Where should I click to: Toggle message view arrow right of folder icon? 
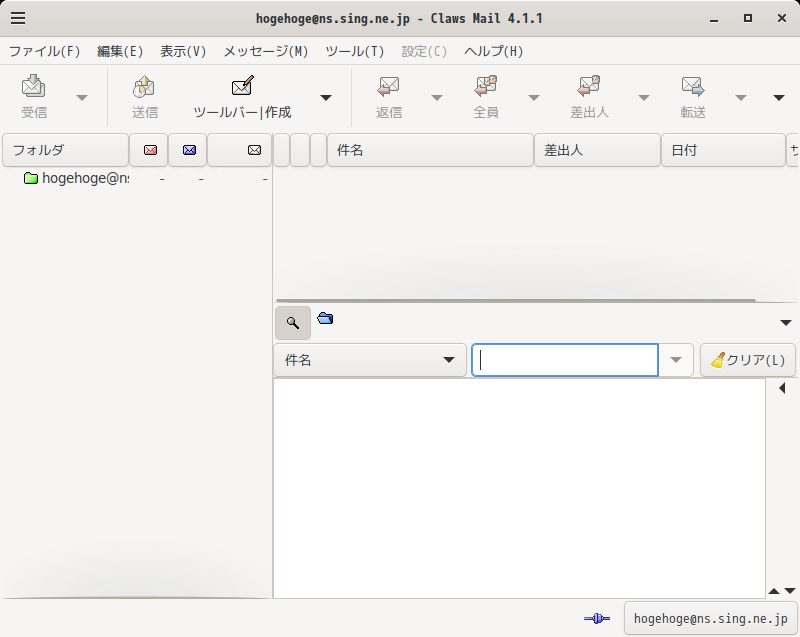click(786, 323)
